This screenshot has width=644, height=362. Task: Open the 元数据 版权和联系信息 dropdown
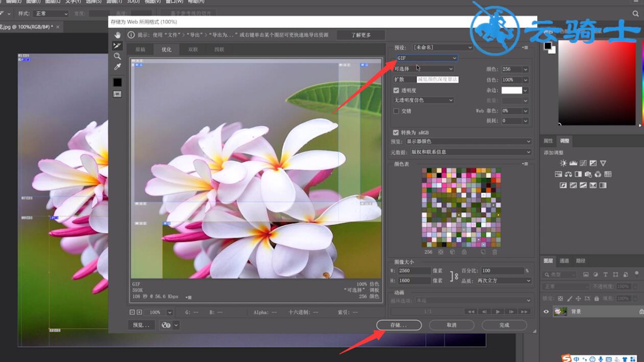[471, 152]
